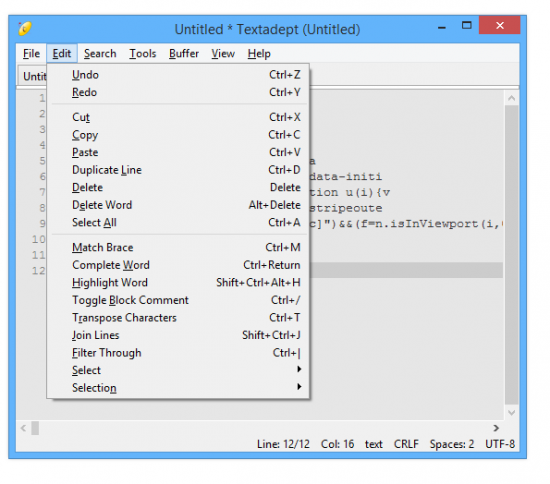Click the horizontal scrollbar right arrow
Screen dimensions: 550x484
496,428
